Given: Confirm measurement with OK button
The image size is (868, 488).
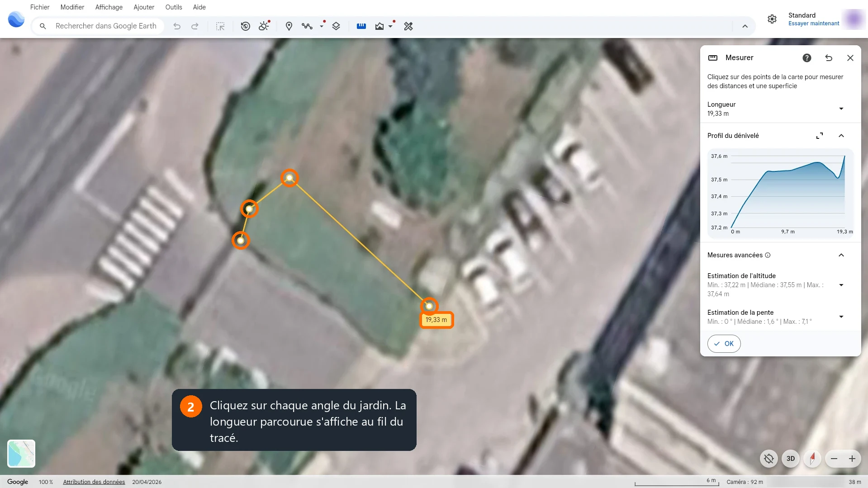Looking at the screenshot, I should [724, 344].
